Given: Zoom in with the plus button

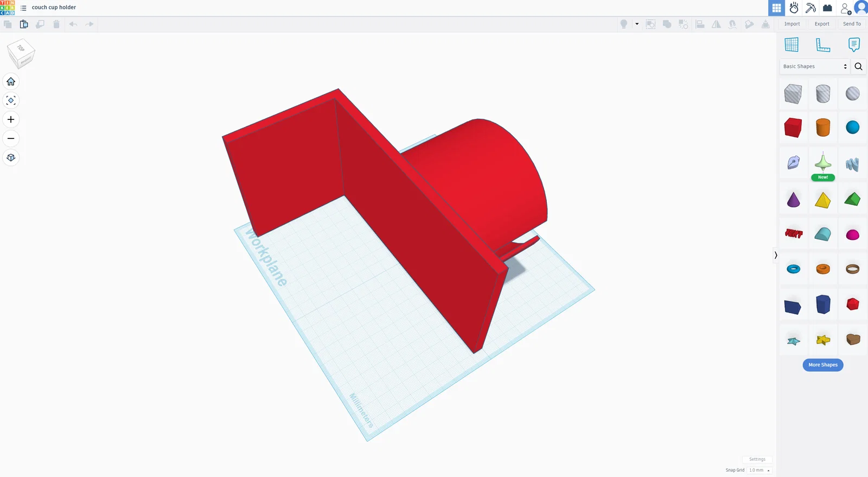Looking at the screenshot, I should click(x=11, y=119).
